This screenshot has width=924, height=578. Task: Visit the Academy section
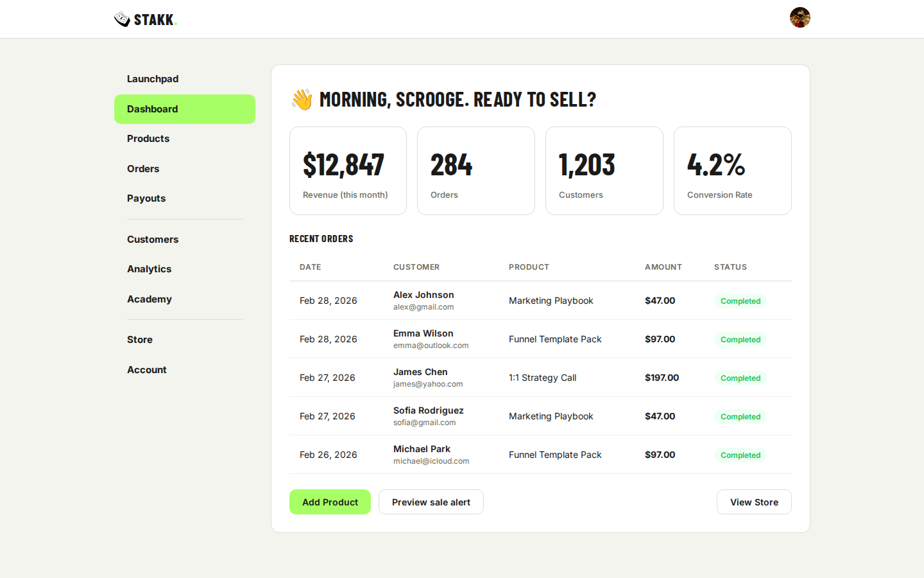coord(149,299)
